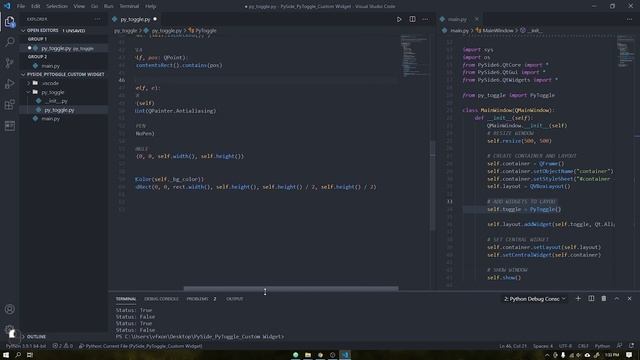Click Ln 46, Col 21 in status bar
The image size is (640, 360).
pos(513,346)
